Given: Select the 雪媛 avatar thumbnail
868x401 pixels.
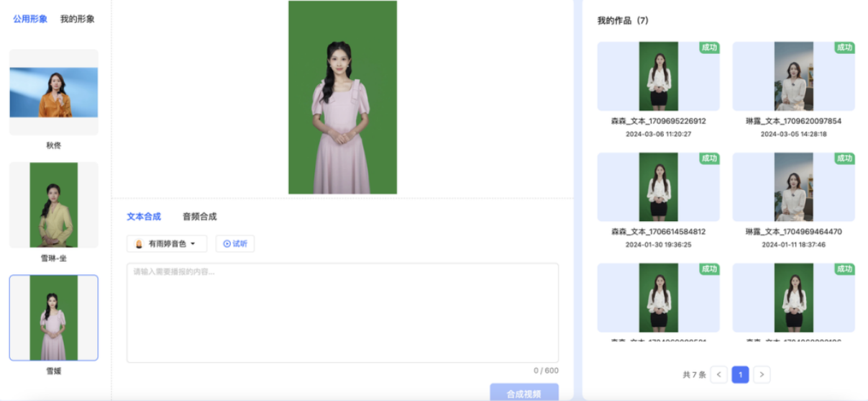Looking at the screenshot, I should pos(54,317).
